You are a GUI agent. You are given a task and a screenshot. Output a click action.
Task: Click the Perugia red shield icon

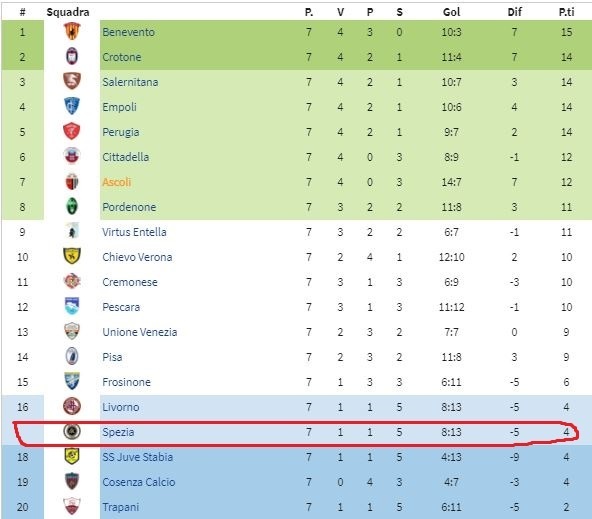(x=72, y=131)
